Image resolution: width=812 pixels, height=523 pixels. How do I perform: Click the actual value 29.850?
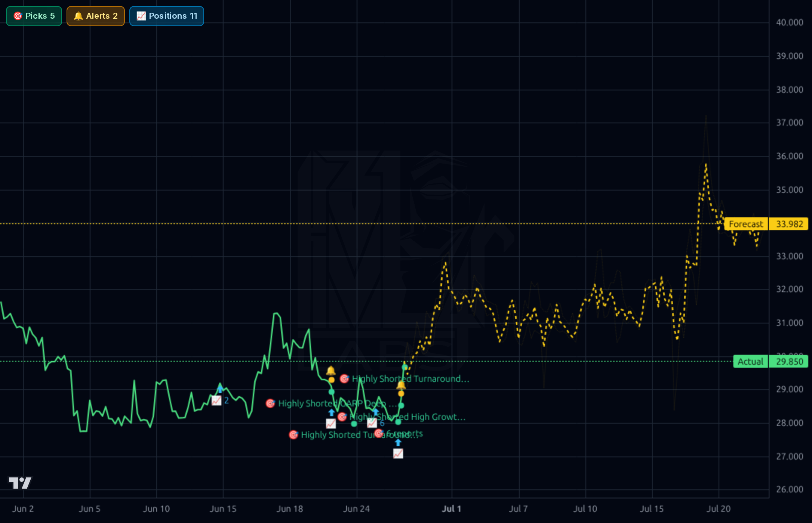[789, 362]
